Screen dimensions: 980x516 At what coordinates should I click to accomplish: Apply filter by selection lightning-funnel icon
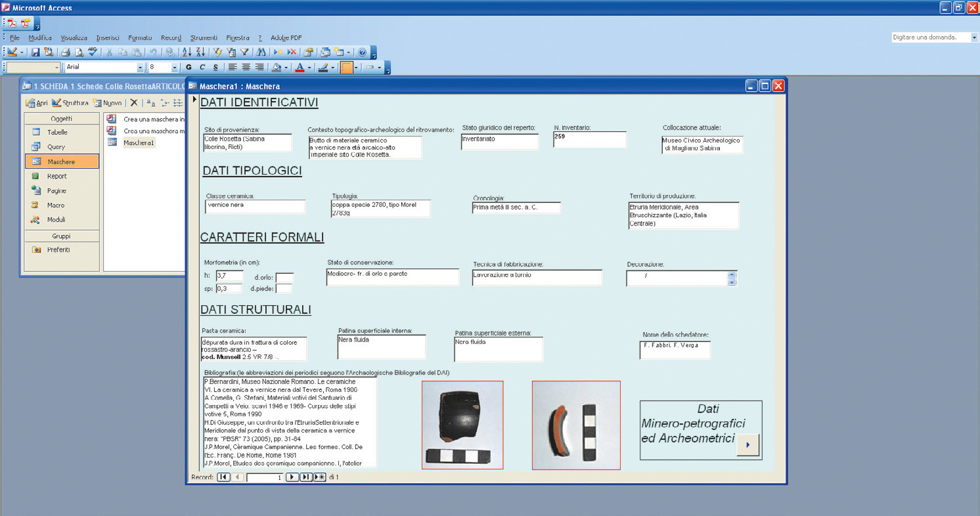pyautogui.click(x=218, y=52)
